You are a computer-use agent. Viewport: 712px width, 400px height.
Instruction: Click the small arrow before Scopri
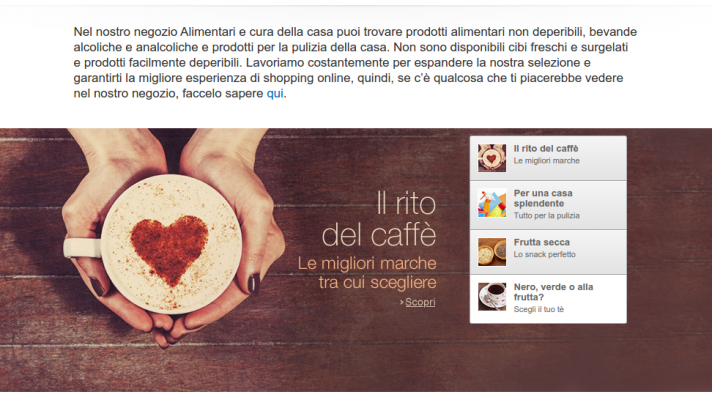[401, 302]
